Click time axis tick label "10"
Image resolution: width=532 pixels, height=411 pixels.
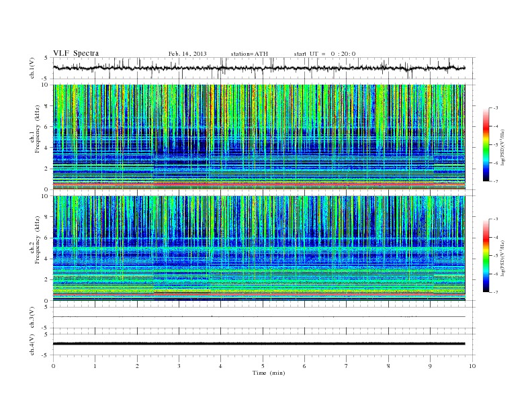click(x=472, y=366)
